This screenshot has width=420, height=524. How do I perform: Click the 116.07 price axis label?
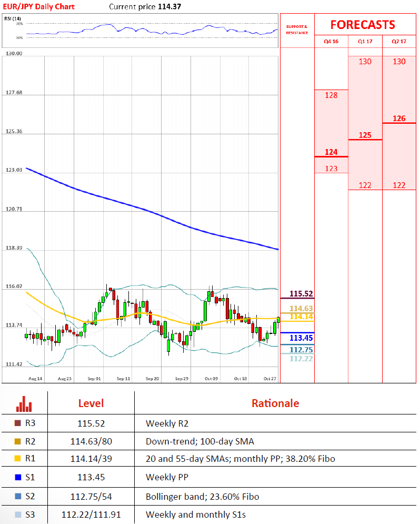click(14, 286)
